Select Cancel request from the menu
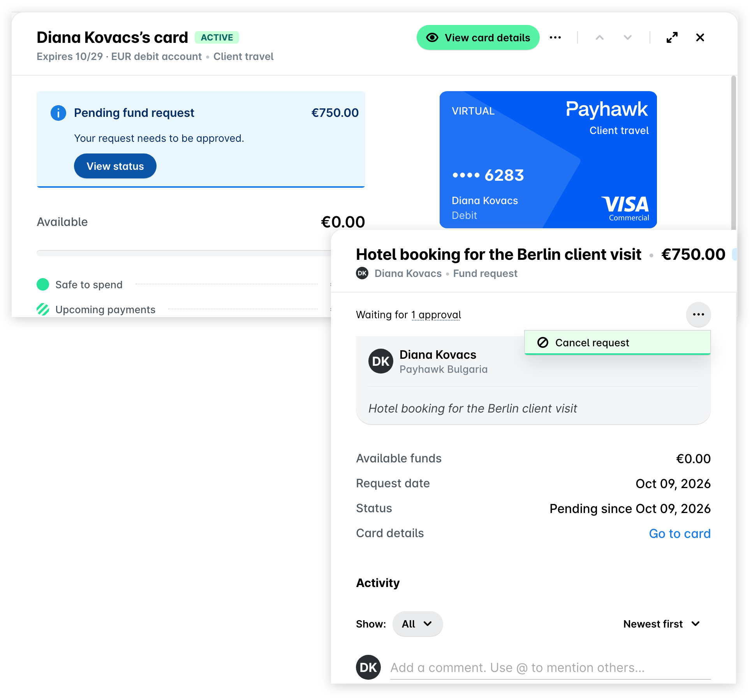The width and height of the screenshot is (750, 700). click(618, 343)
